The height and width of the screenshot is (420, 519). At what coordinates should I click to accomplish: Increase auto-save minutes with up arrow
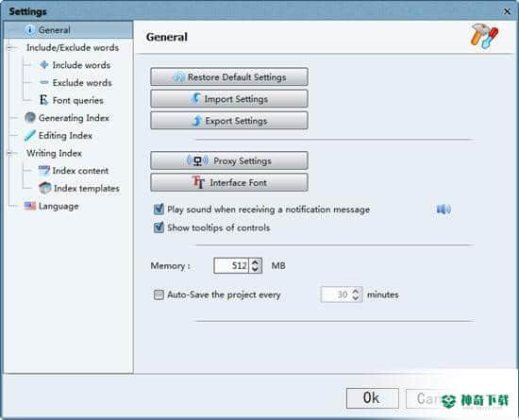tap(356, 291)
